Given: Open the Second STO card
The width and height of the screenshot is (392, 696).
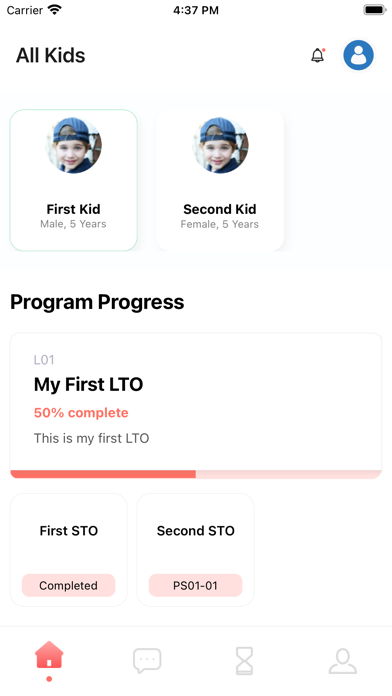Looking at the screenshot, I should coord(196,550).
